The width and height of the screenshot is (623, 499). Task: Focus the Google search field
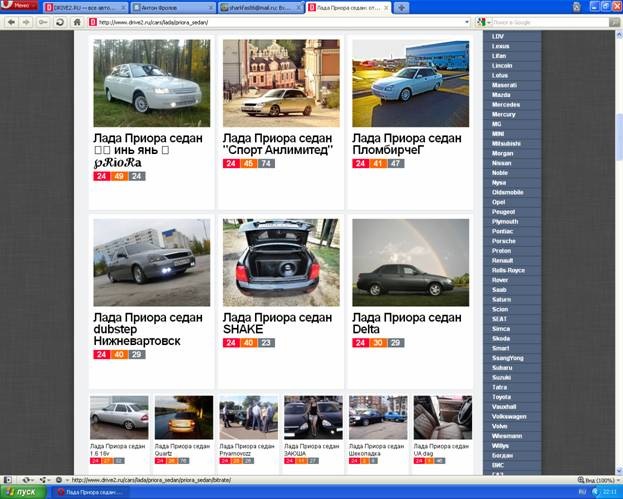[550, 22]
